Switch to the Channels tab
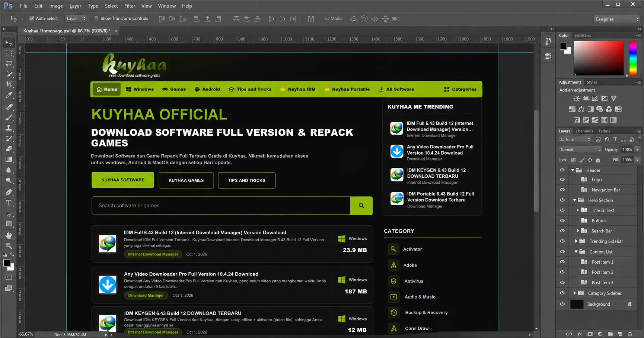 tap(584, 131)
